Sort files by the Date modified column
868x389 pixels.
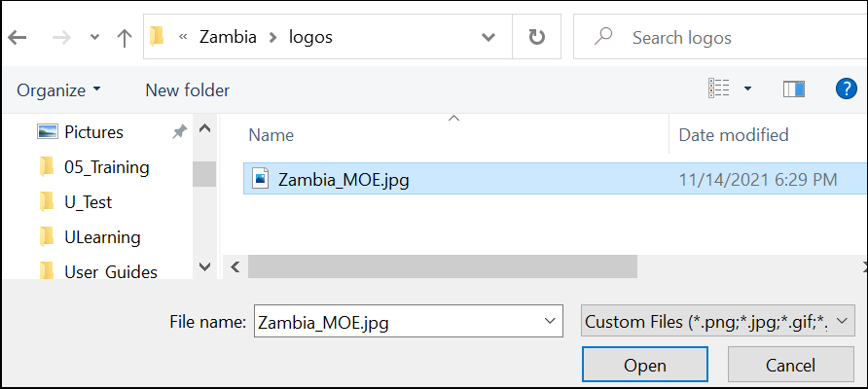734,134
